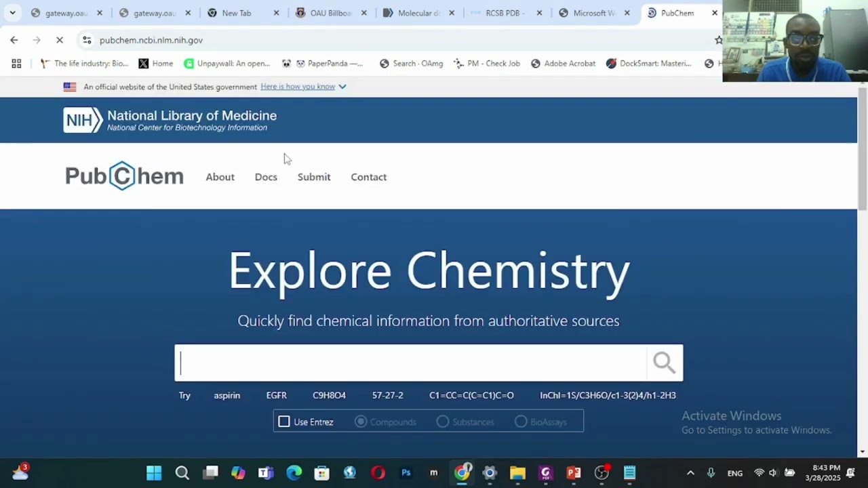868x488 pixels.
Task: Enable the Use Entrez checkbox
Action: (x=284, y=422)
